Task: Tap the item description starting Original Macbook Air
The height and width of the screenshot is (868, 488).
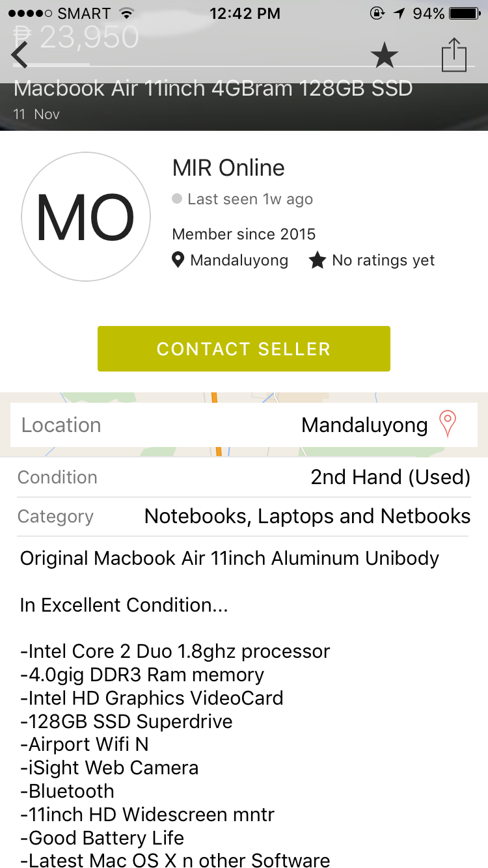Action: point(230,558)
